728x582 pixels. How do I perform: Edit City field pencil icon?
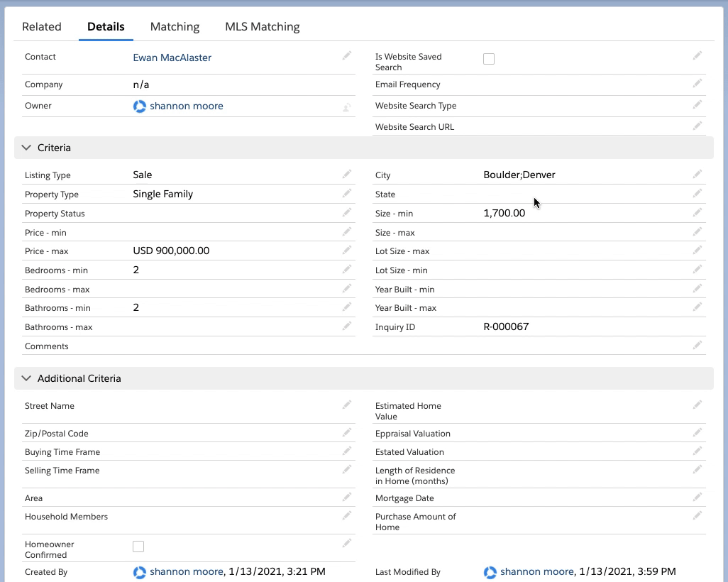(697, 174)
